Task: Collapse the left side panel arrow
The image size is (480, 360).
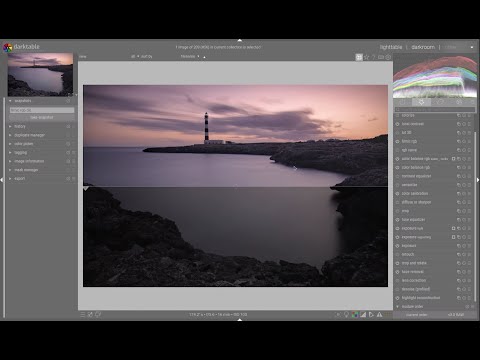Action: [2, 180]
